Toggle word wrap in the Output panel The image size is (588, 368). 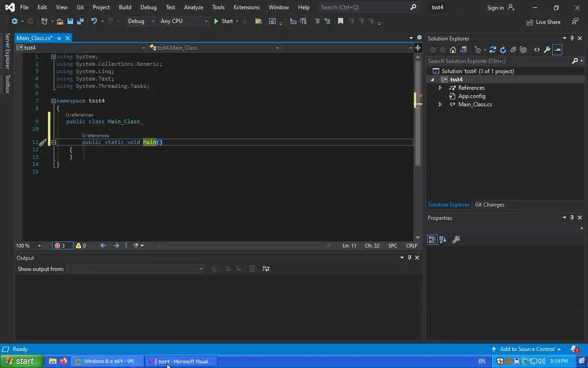tap(266, 269)
